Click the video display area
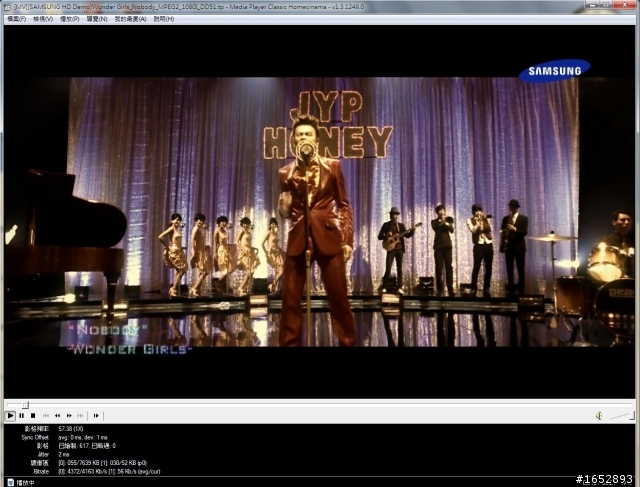This screenshot has width=640, height=487. (320, 211)
